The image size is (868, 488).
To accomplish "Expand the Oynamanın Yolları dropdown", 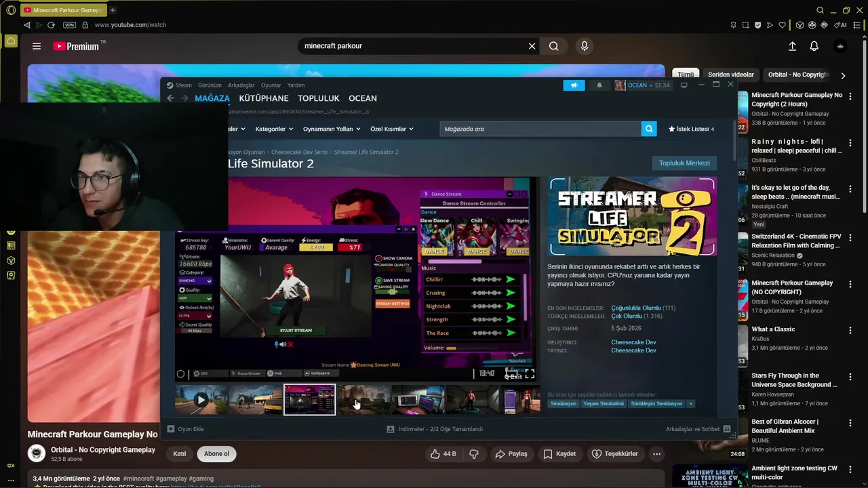I will pos(331,129).
